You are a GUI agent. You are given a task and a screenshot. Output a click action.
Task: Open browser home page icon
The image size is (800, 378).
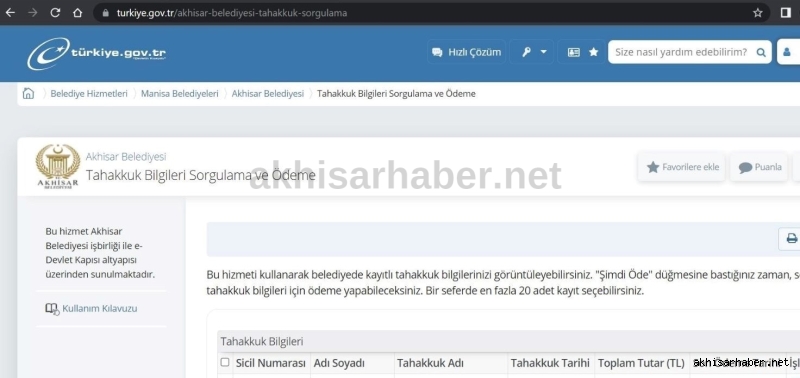point(78,13)
